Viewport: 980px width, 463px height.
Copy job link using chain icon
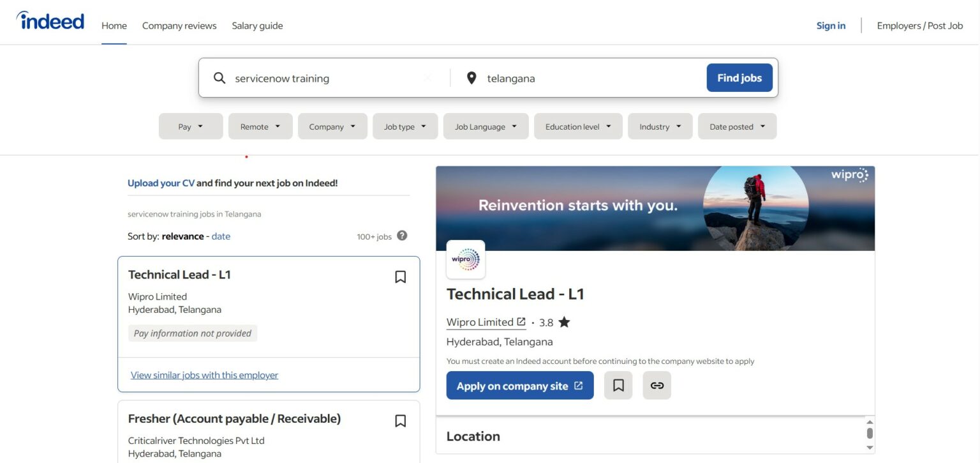click(x=657, y=386)
